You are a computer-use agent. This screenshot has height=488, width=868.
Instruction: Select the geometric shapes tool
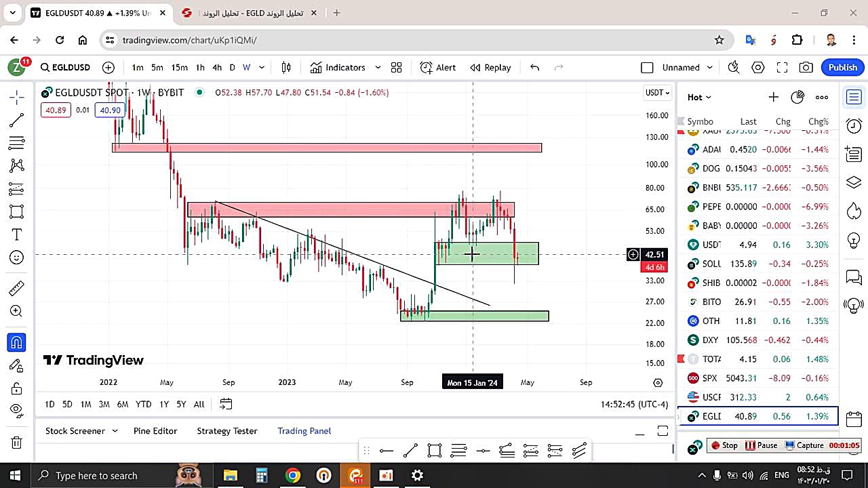coord(17,211)
